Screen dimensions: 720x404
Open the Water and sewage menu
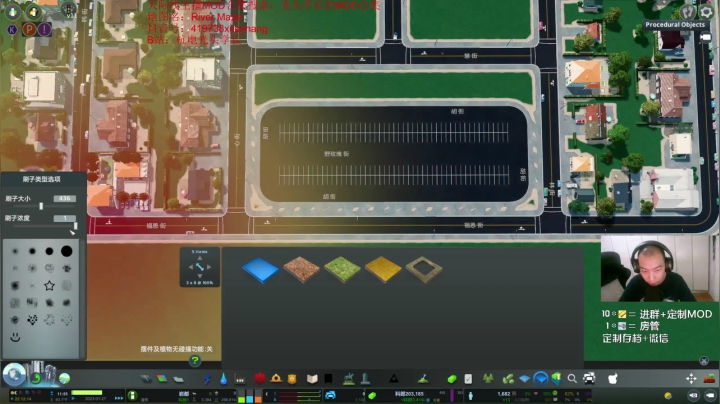[x=224, y=379]
